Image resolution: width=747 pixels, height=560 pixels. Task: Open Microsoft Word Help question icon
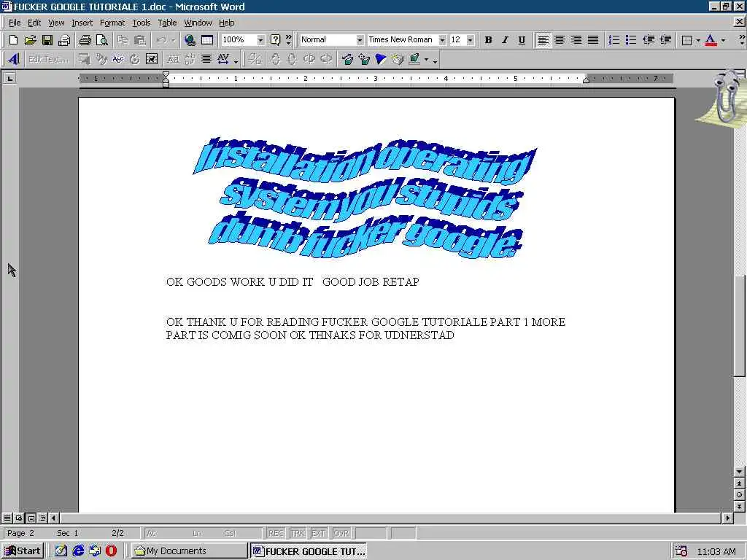pyautogui.click(x=275, y=40)
